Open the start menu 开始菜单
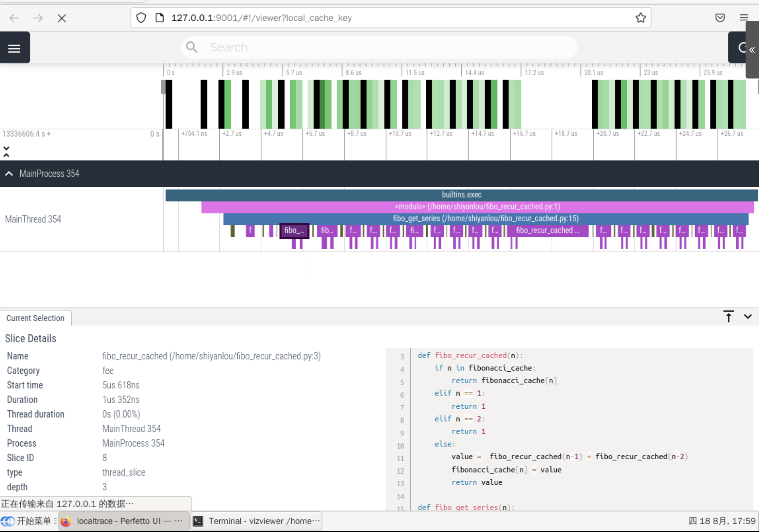The image size is (759, 532). tap(28, 521)
